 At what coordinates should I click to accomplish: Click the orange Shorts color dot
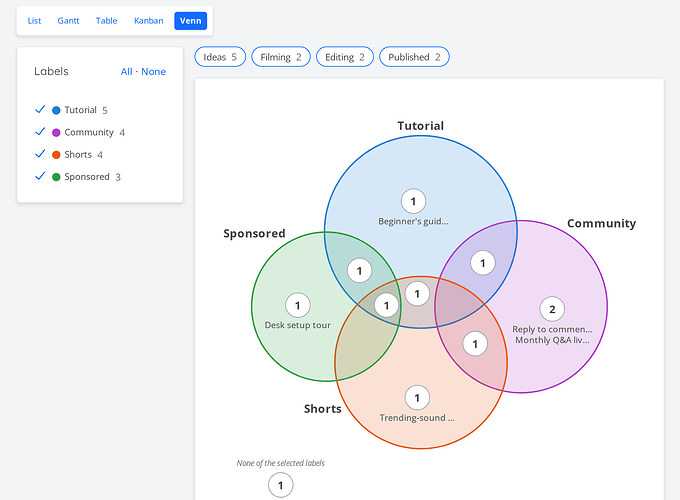click(x=56, y=155)
